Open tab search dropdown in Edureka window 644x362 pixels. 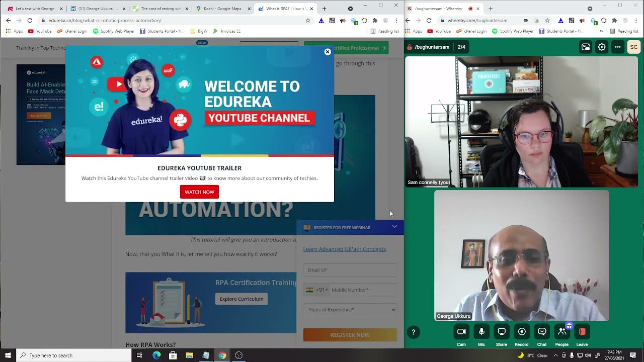[x=350, y=9]
